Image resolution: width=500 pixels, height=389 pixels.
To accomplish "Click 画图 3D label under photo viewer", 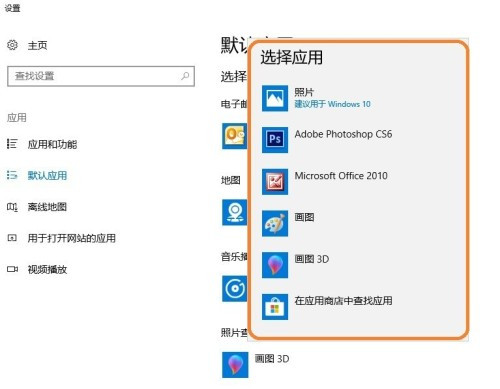I will pyautogui.click(x=272, y=359).
